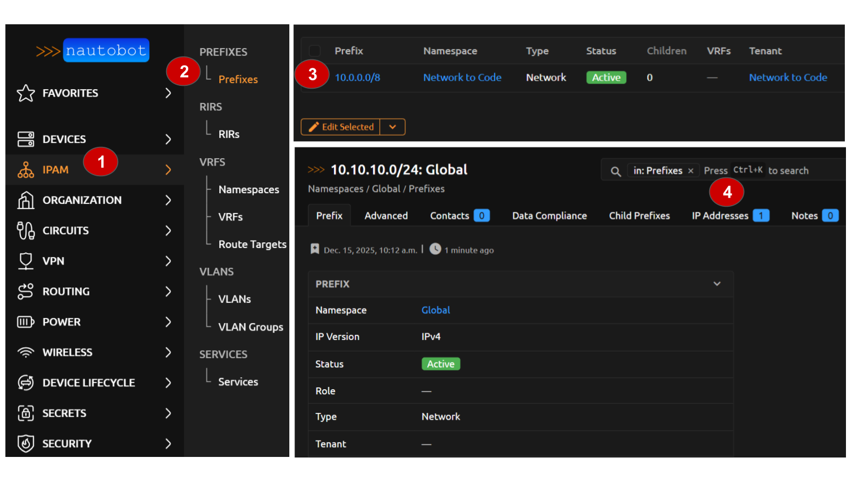Click the Edit Selected button
This screenshot has width=868, height=488.
[x=341, y=127]
